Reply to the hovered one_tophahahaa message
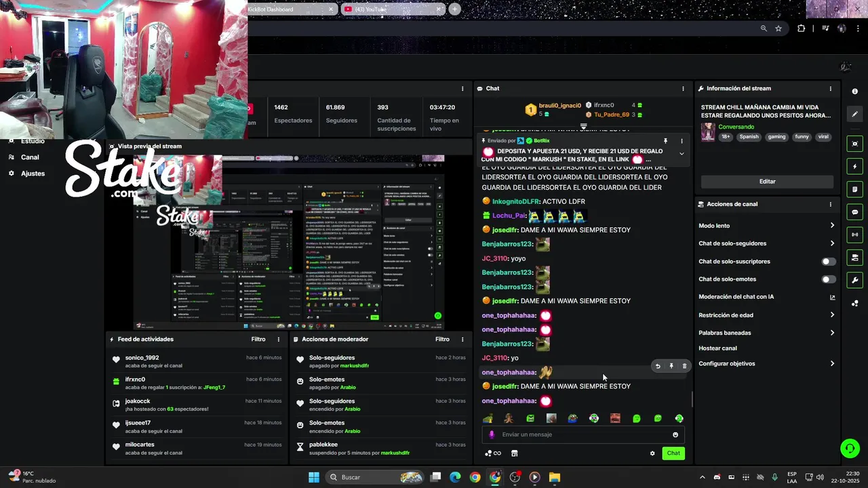Screen dimensions: 868x488 tap(657, 366)
